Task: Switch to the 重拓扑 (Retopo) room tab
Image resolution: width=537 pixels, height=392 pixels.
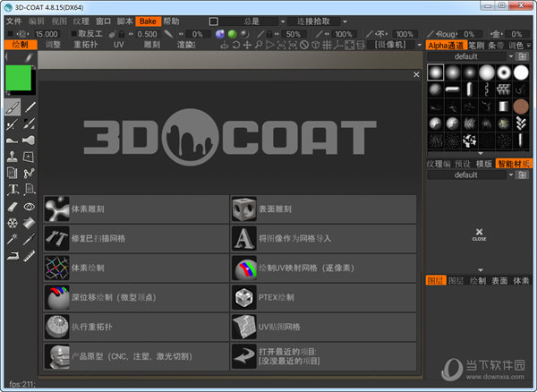Action: pyautogui.click(x=86, y=45)
